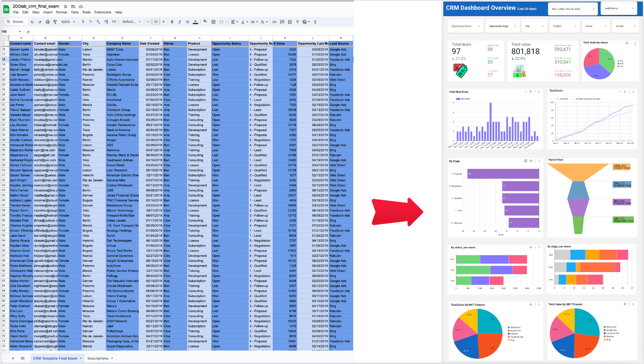Check cloud save status icon

81,6
